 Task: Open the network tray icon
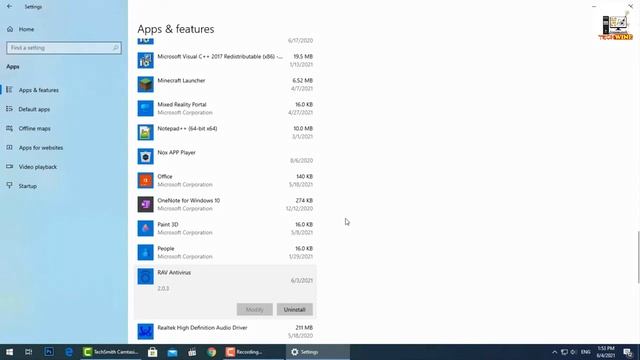pos(564,352)
